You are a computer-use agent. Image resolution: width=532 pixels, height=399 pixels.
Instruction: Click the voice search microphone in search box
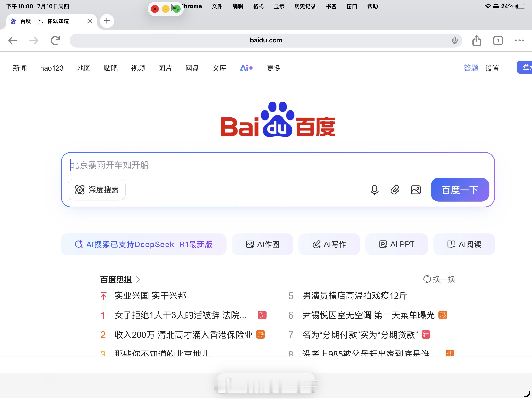coord(374,190)
